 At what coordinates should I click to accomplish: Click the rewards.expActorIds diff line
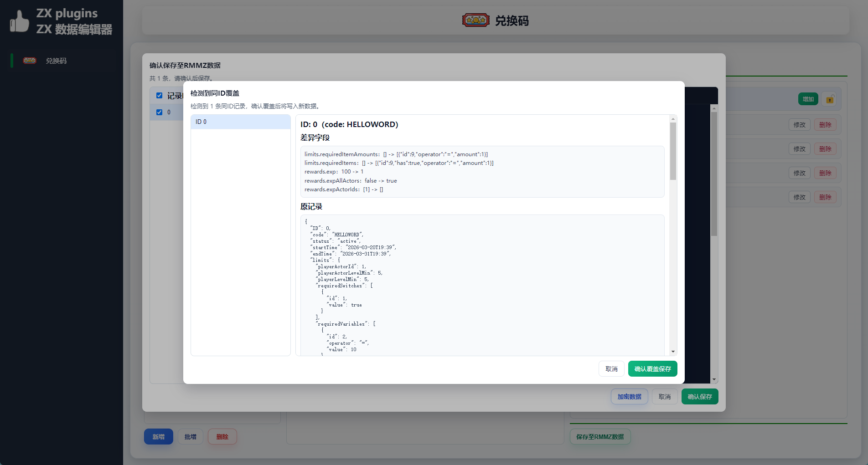[344, 189]
